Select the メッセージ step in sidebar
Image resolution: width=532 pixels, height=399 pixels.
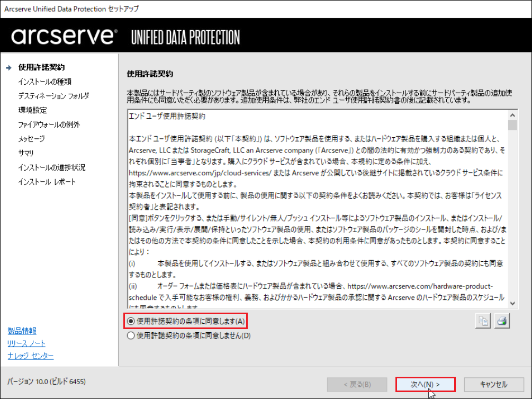[31, 138]
